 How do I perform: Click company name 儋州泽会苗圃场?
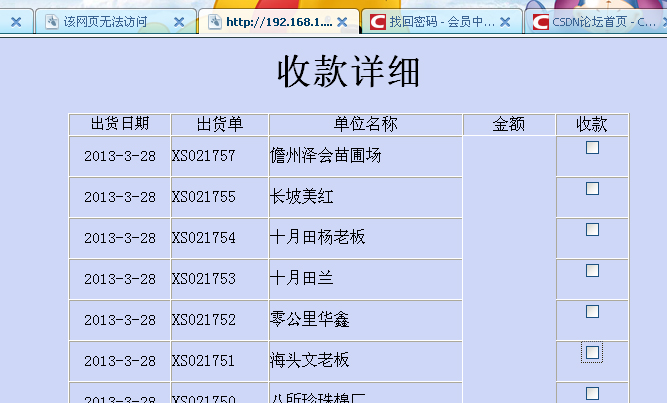coord(325,155)
